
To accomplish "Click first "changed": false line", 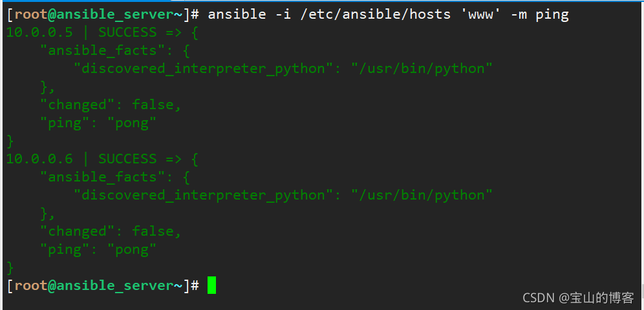I will [x=111, y=105].
